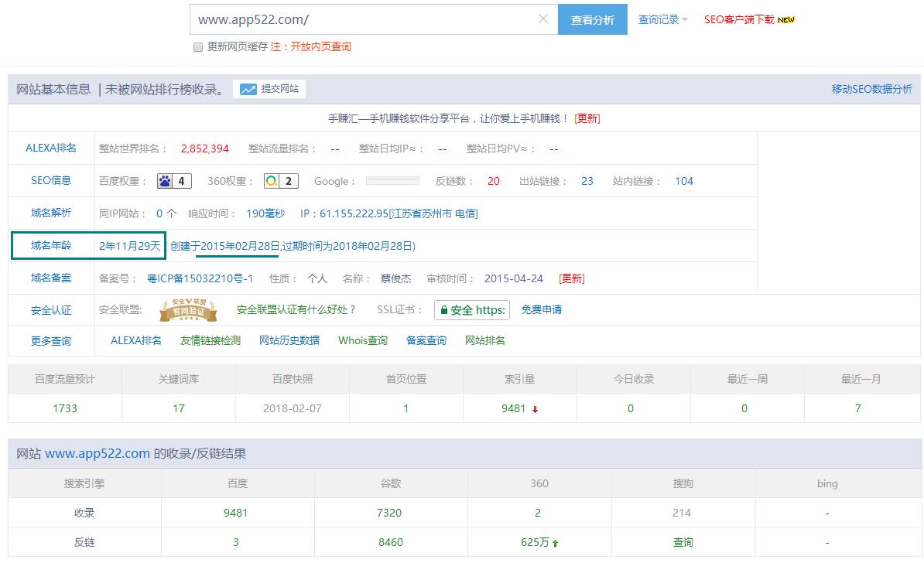Click the Baidu paw weight badge

click(x=174, y=181)
